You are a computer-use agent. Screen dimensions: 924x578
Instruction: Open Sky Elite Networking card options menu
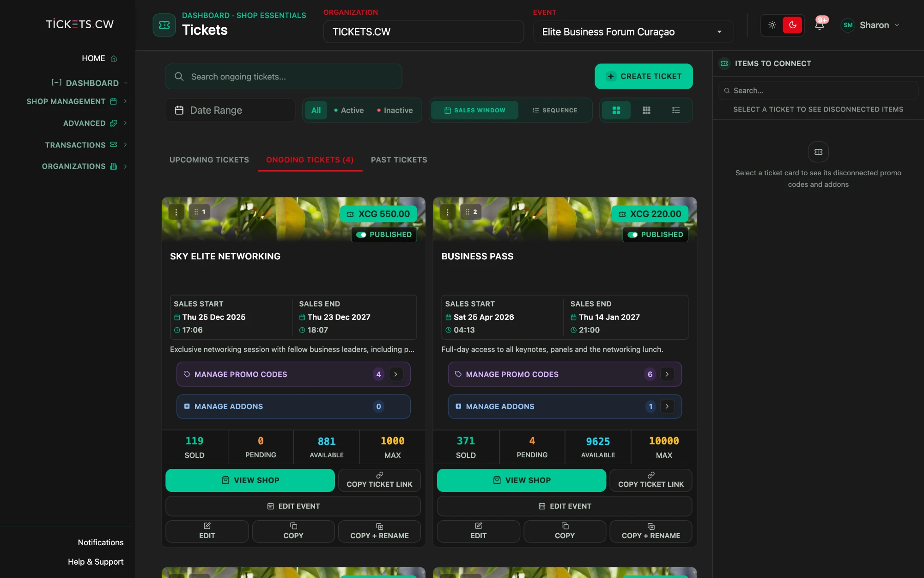coord(176,212)
